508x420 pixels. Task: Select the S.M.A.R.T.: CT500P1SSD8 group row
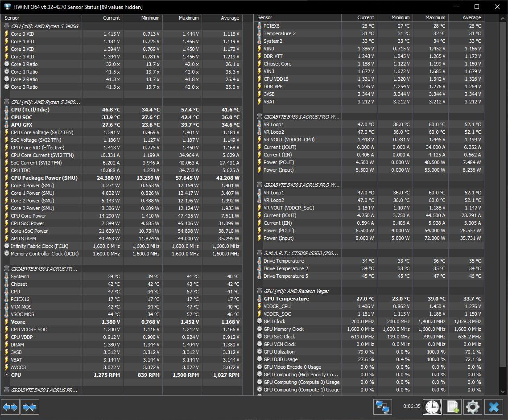click(369, 253)
